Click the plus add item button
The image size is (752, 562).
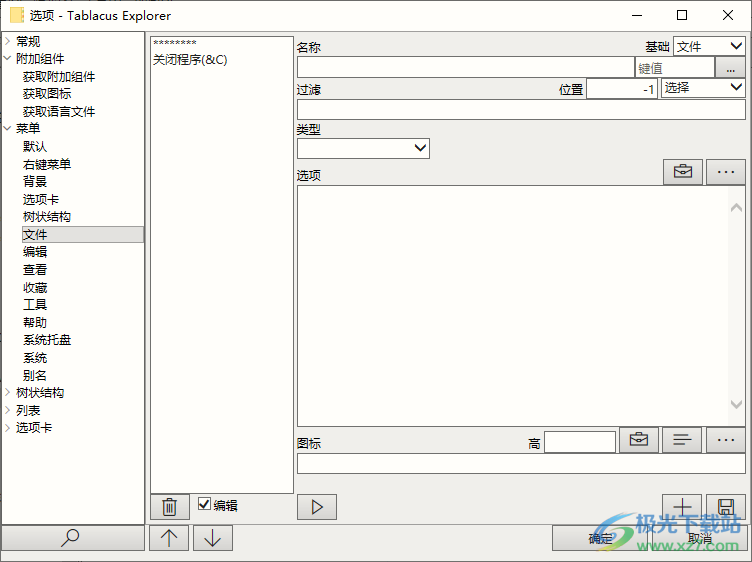tap(682, 507)
